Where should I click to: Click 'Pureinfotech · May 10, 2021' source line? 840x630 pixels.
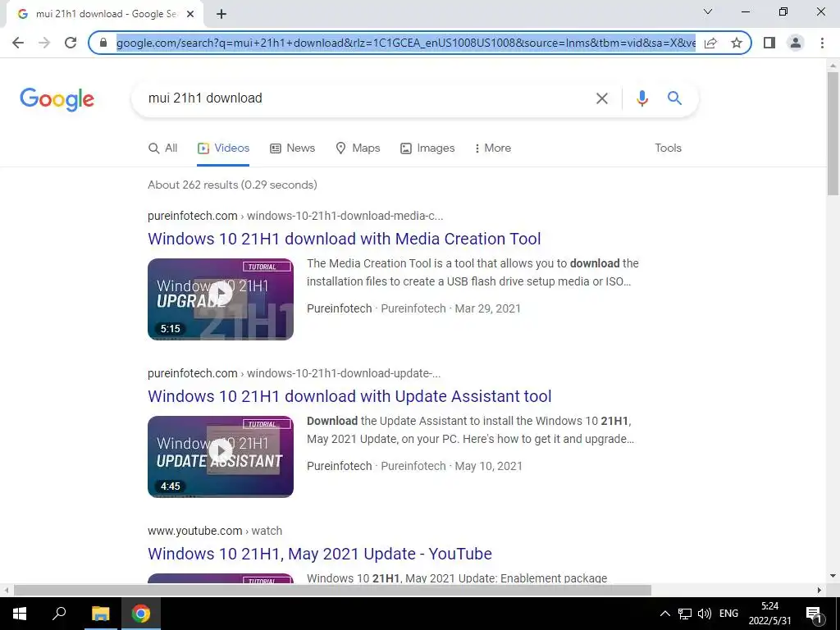[x=414, y=467]
